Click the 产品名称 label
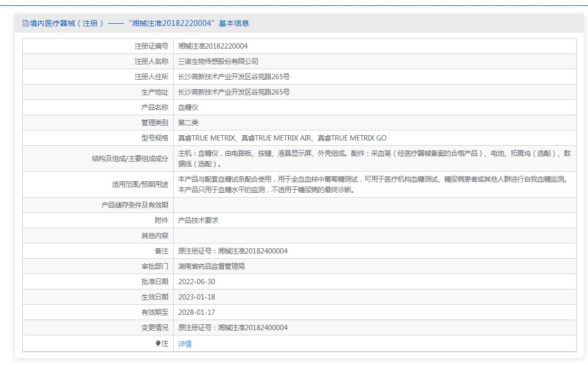This screenshot has width=588, height=365. click(155, 108)
